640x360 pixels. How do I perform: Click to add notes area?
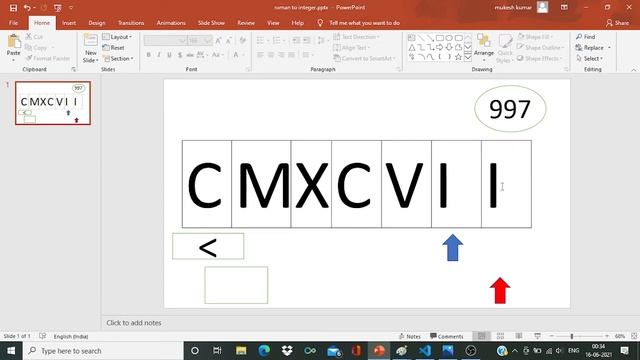(x=134, y=322)
